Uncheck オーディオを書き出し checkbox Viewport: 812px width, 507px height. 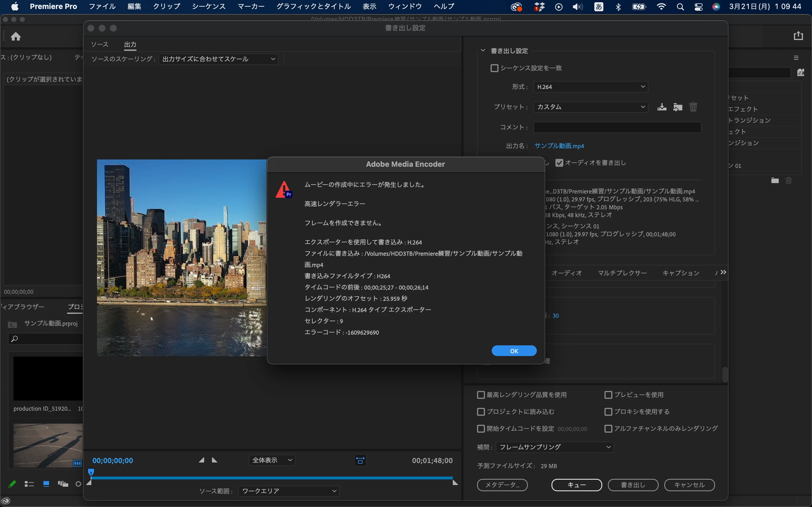559,163
